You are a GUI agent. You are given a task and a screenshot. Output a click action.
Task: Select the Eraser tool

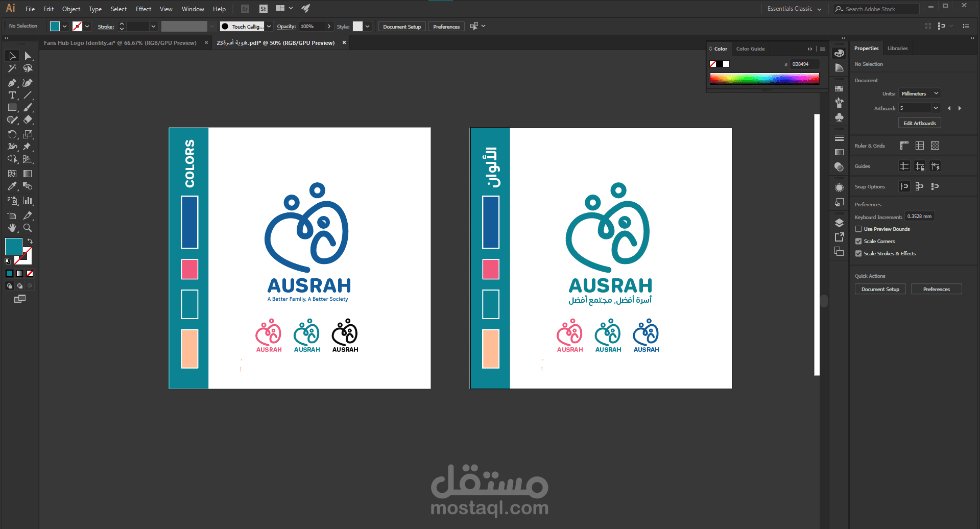(28, 119)
